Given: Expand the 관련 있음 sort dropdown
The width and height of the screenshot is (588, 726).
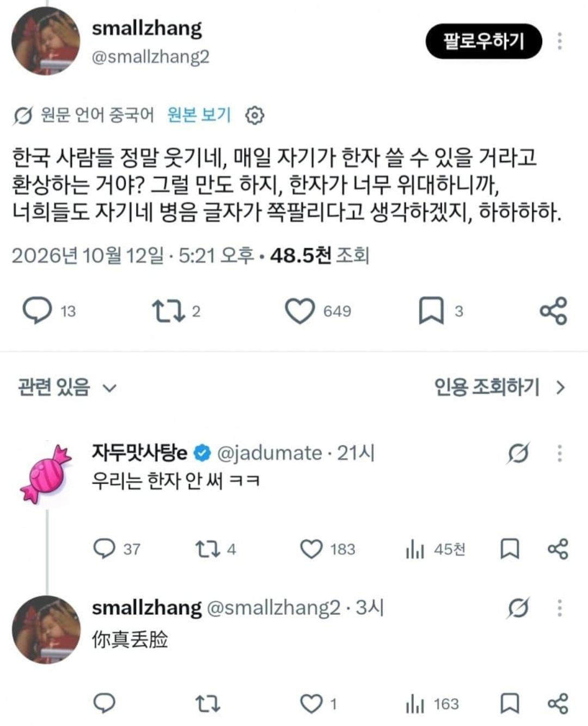Looking at the screenshot, I should tap(68, 387).
